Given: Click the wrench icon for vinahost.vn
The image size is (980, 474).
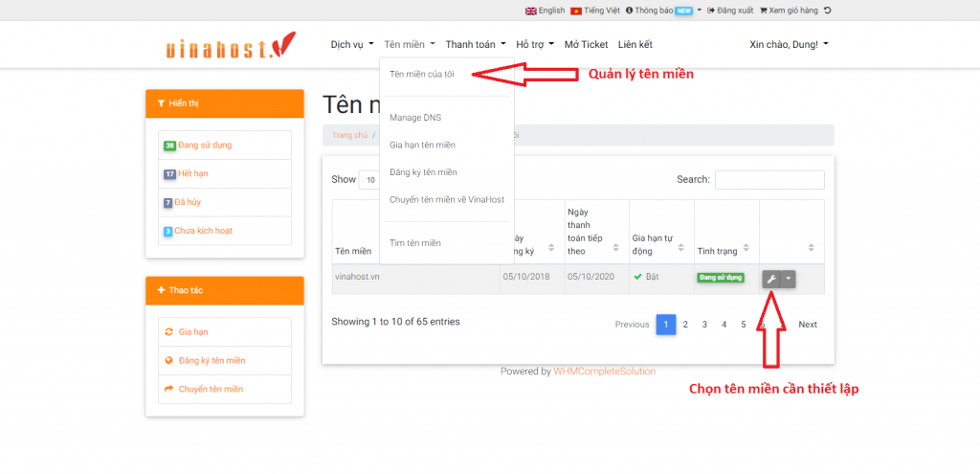Looking at the screenshot, I should tap(771, 279).
